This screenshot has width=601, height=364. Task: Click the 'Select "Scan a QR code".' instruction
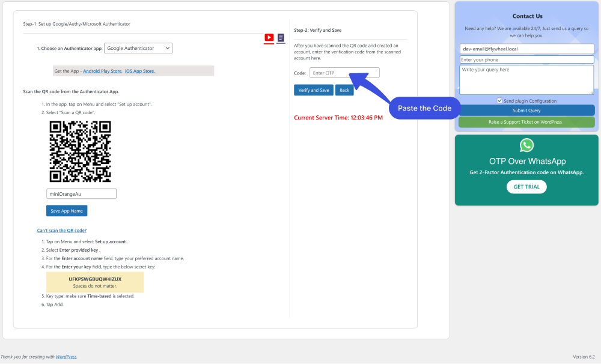pos(70,113)
